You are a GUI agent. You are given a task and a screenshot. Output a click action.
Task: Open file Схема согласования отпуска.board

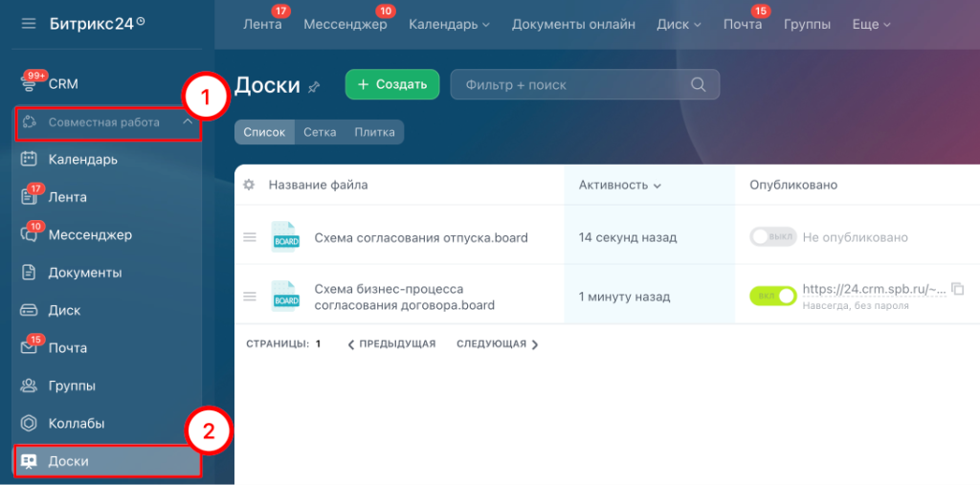421,237
